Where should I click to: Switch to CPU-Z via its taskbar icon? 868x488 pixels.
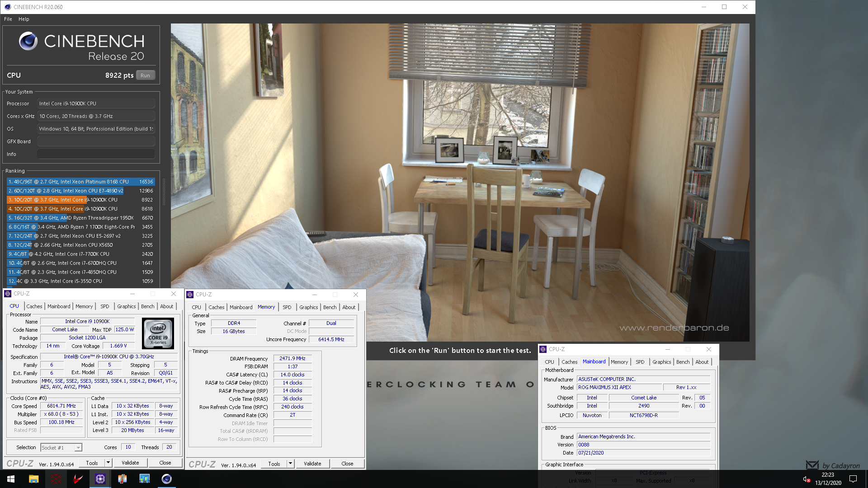click(100, 479)
